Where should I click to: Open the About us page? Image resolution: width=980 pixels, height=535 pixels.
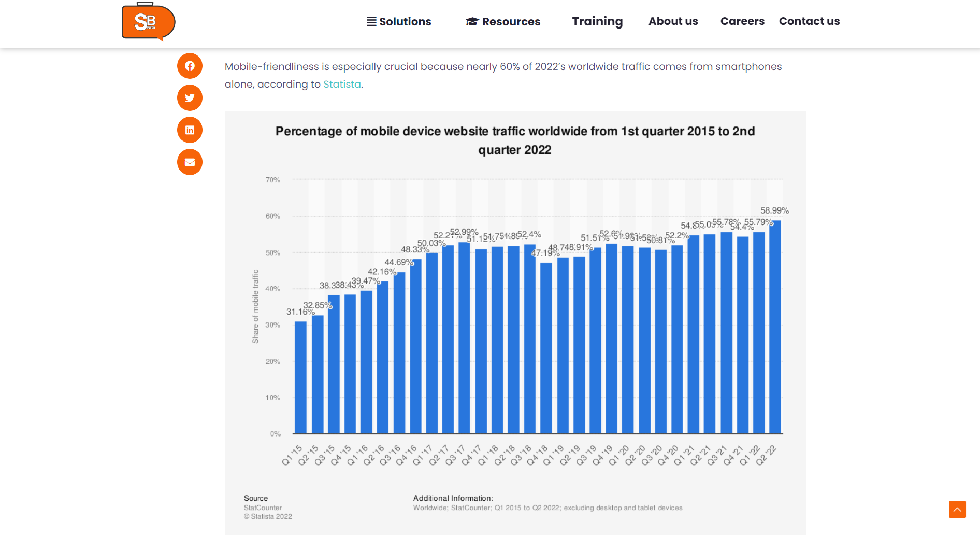click(x=673, y=21)
